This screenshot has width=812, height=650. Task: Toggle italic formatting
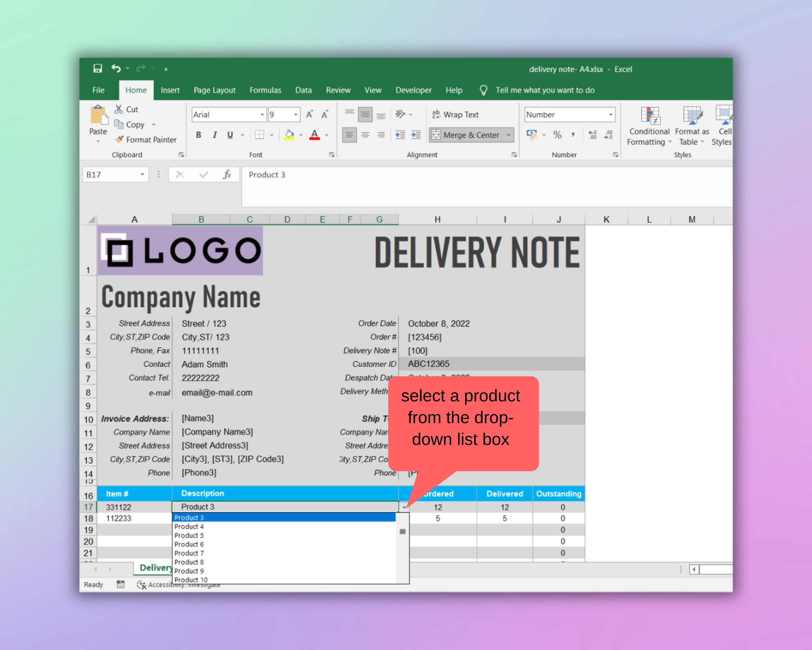click(214, 135)
